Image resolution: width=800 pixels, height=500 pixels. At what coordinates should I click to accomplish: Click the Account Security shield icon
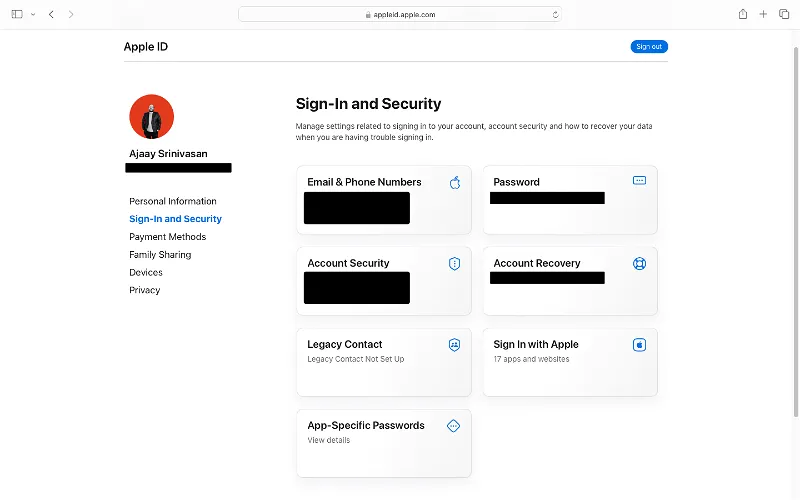coord(454,263)
